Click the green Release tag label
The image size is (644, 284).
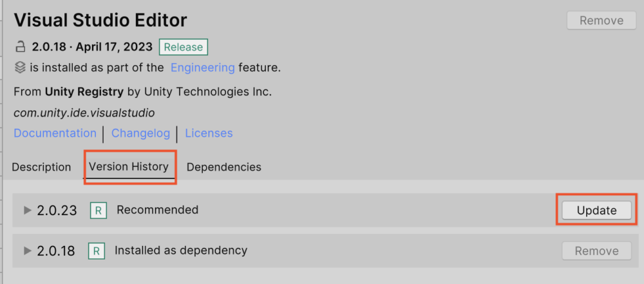[184, 47]
